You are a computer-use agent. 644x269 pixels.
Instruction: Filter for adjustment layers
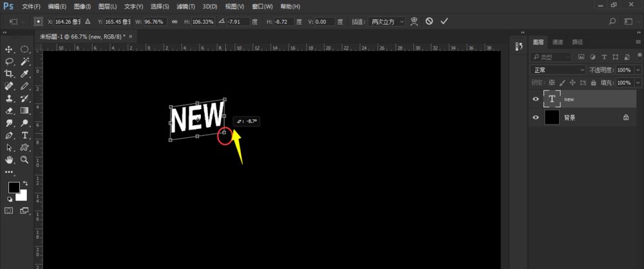pyautogui.click(x=592, y=57)
